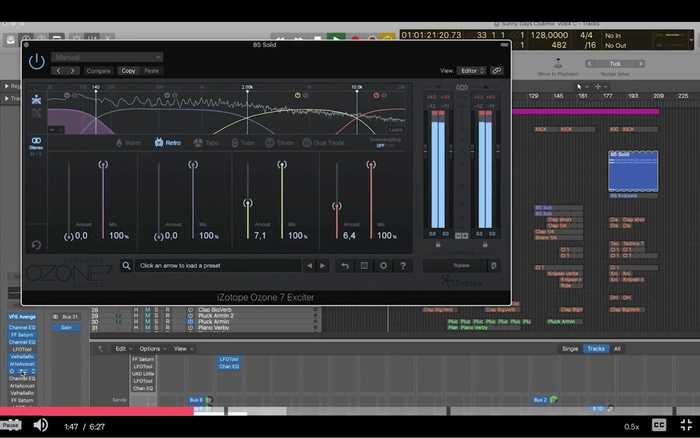
Task: Select the All button in the editor
Action: (617, 349)
